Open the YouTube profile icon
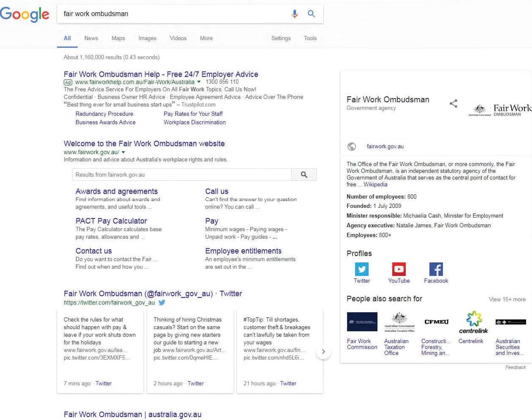Image resolution: width=532 pixels, height=420 pixels. point(399,269)
